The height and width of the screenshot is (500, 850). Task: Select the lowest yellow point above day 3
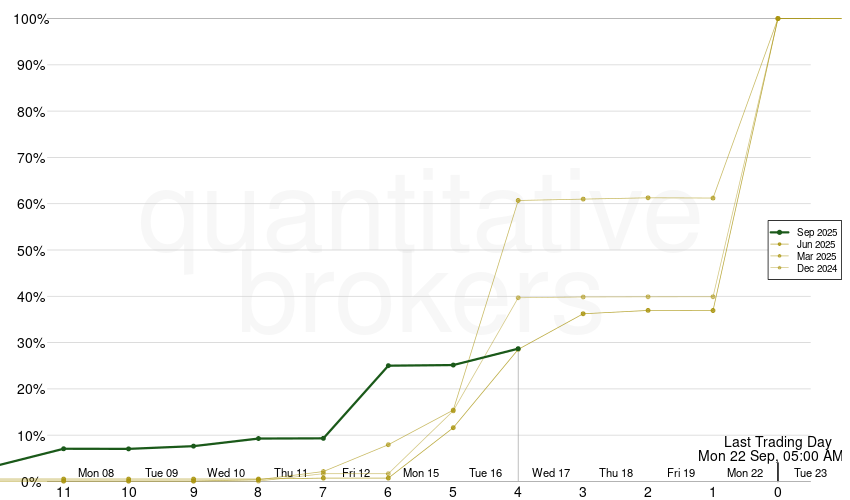583,314
